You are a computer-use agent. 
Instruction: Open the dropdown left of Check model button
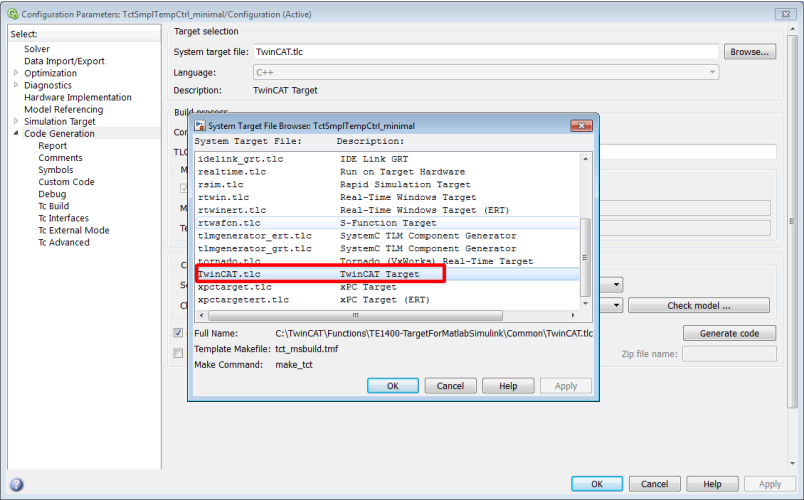(x=616, y=306)
